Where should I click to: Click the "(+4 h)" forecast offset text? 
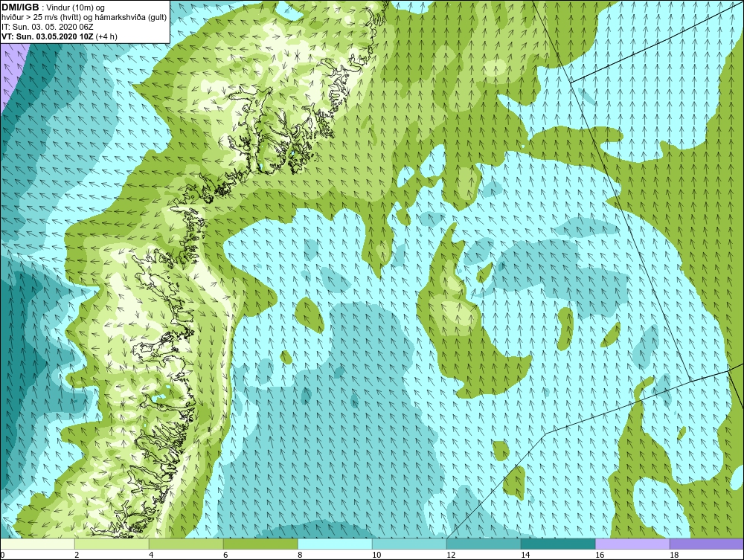point(106,36)
